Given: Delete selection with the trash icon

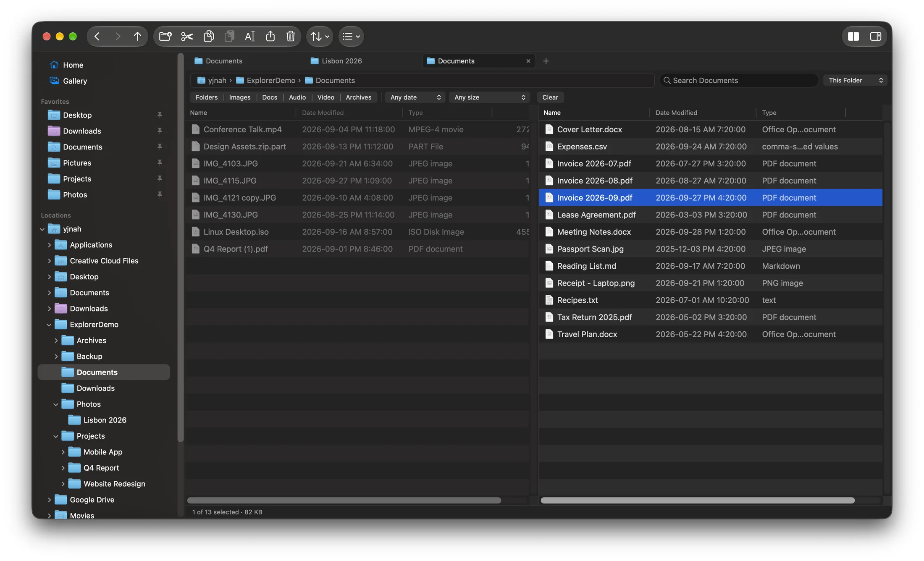Looking at the screenshot, I should [291, 37].
